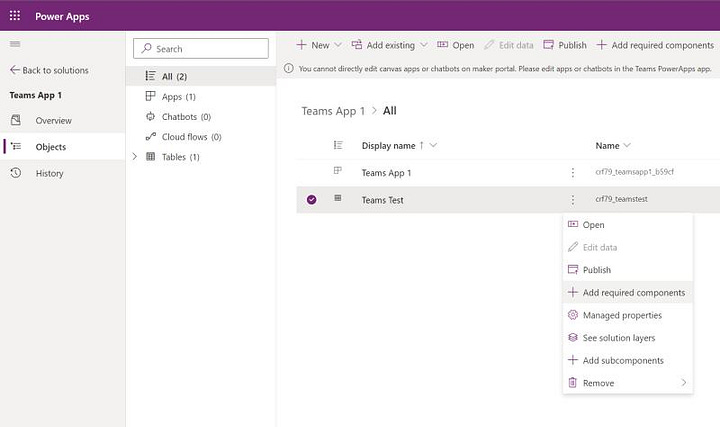Select Cloud flows (0) in object tree
Screen dimensions: 720x427
pyautogui.click(x=191, y=137)
